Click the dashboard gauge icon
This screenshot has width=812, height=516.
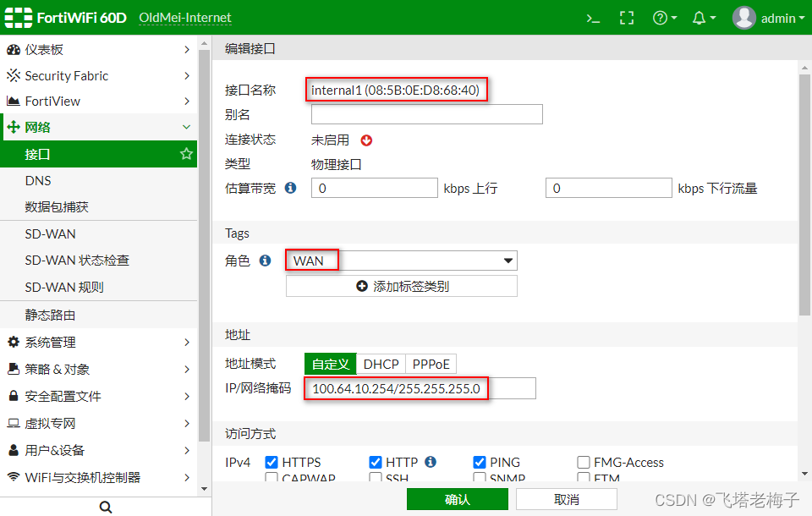[x=14, y=50]
